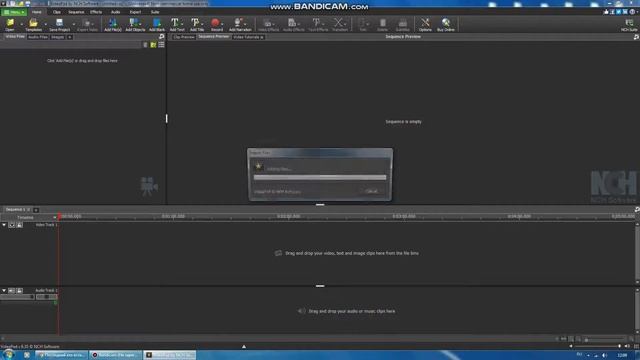640x360 pixels.
Task: Open the dropdown arrow beside Templates
Action: click(45, 24)
